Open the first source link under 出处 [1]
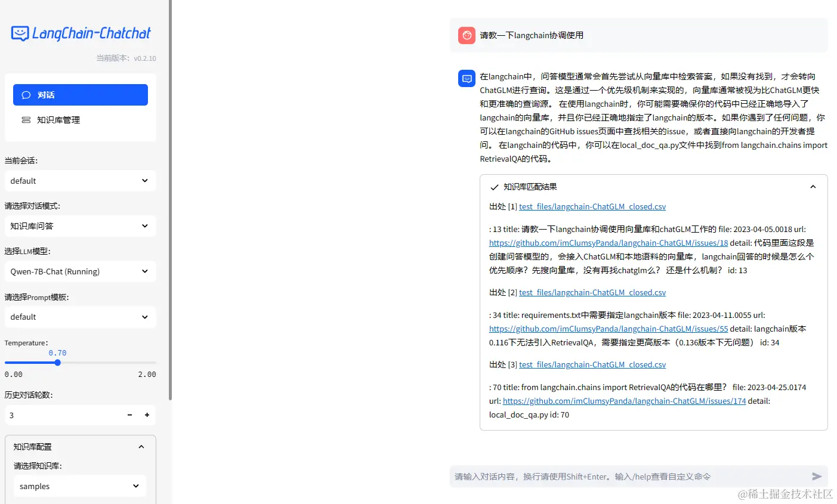 (592, 206)
